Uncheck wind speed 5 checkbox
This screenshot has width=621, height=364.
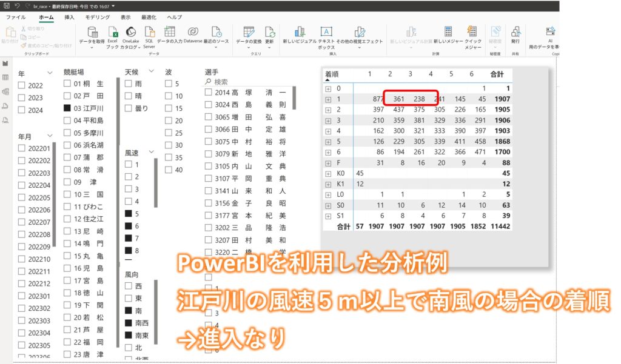pos(129,213)
